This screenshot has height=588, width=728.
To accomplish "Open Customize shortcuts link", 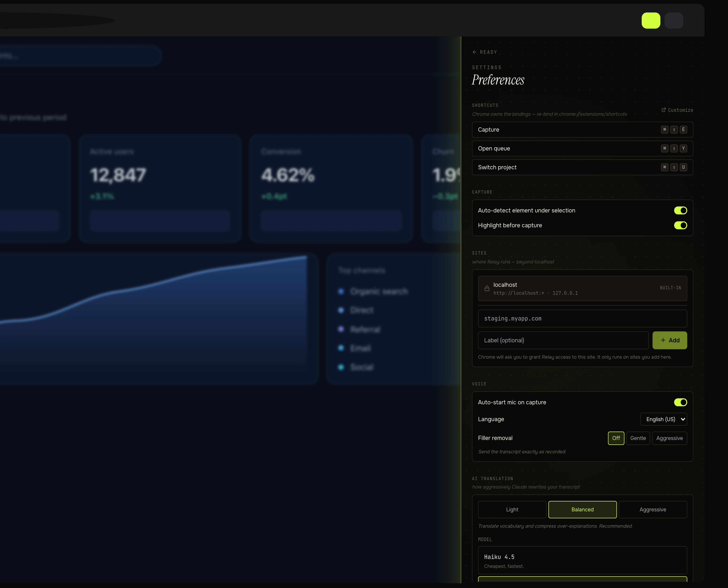I will (677, 110).
